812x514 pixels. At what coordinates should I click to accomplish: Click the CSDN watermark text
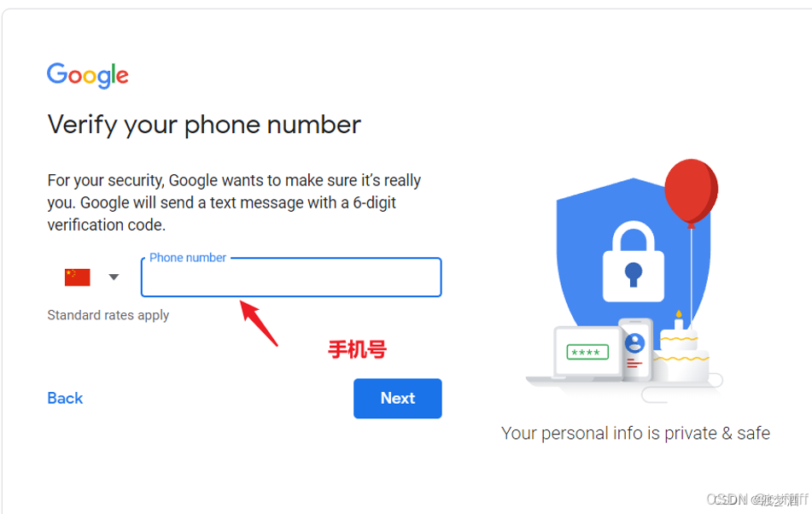(x=757, y=499)
